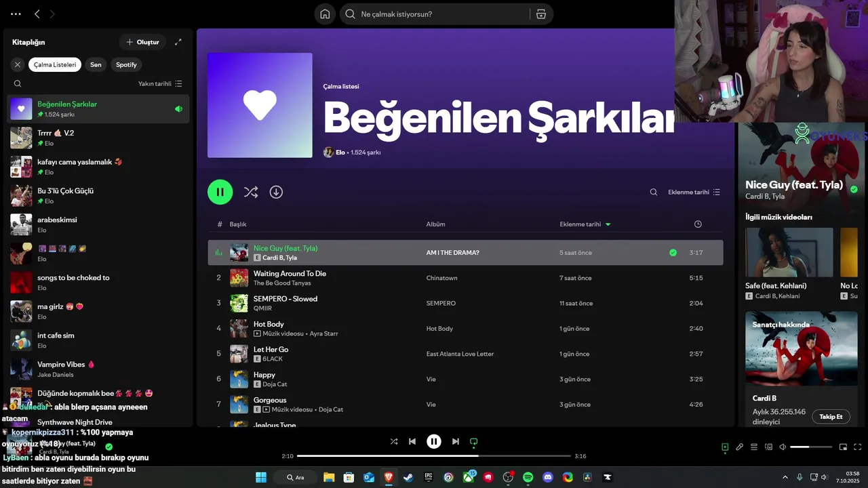Go to the previous track
Screen dimensions: 868x488
pos(412,441)
